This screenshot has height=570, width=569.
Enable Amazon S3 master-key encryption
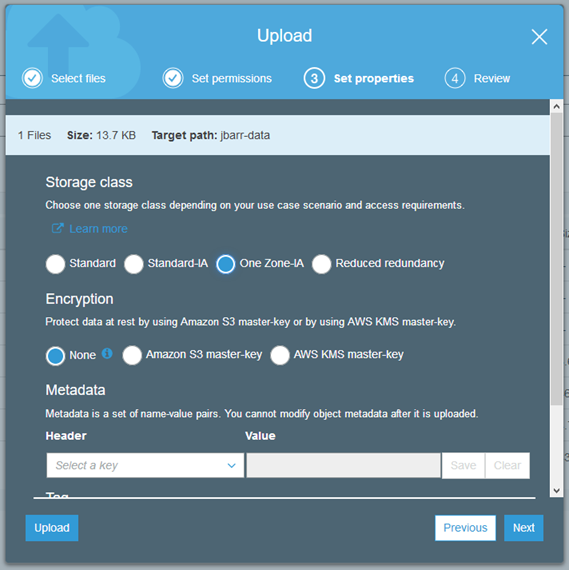132,355
